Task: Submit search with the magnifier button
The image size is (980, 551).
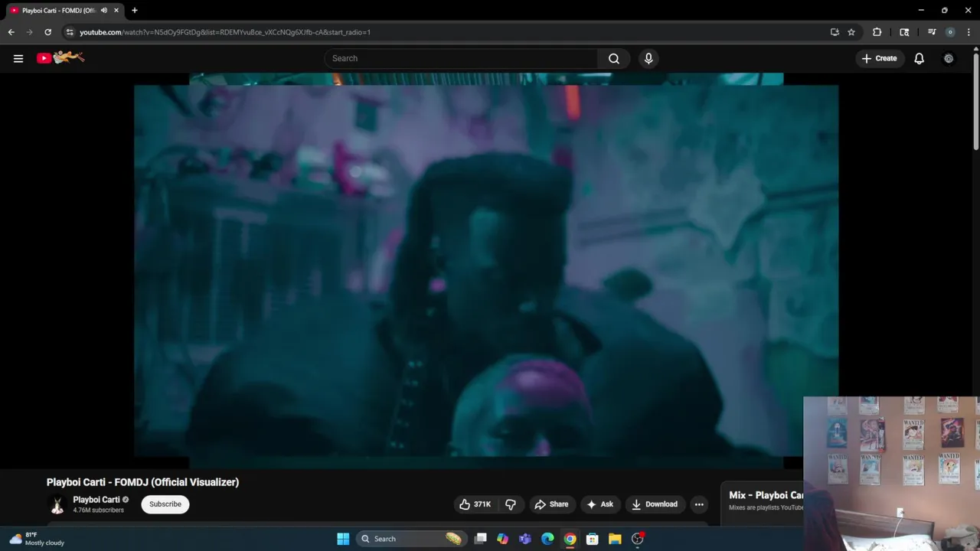Action: 614,58
